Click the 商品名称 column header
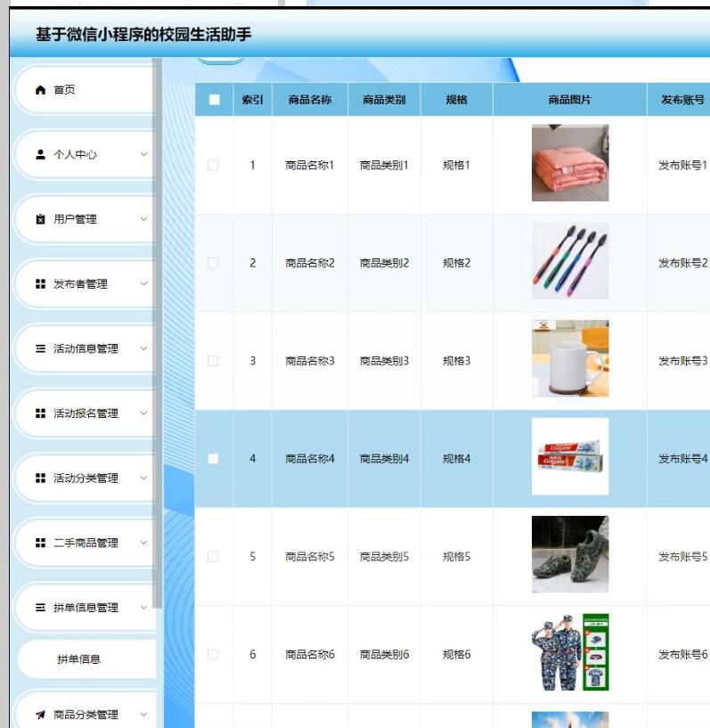This screenshot has height=728, width=710. pos(309,100)
